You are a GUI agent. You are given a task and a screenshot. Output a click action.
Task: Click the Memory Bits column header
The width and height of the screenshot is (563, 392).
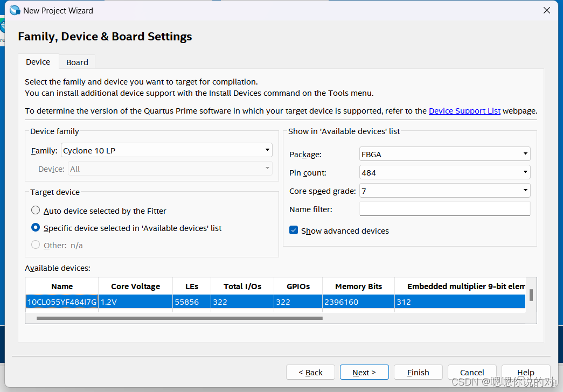click(x=358, y=286)
